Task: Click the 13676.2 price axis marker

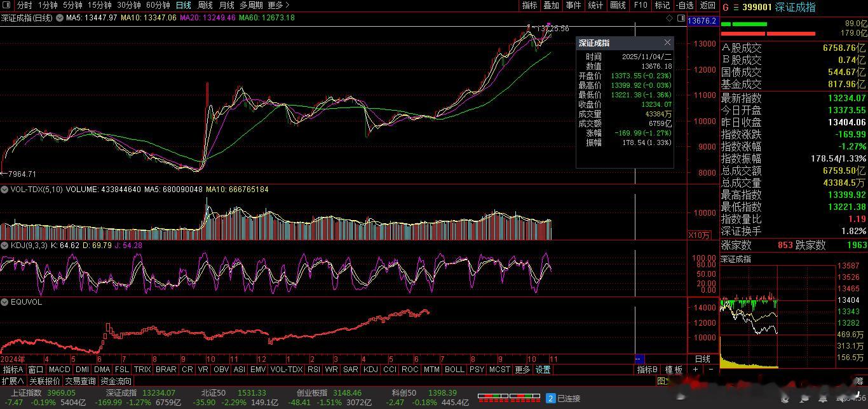Action: (x=702, y=21)
